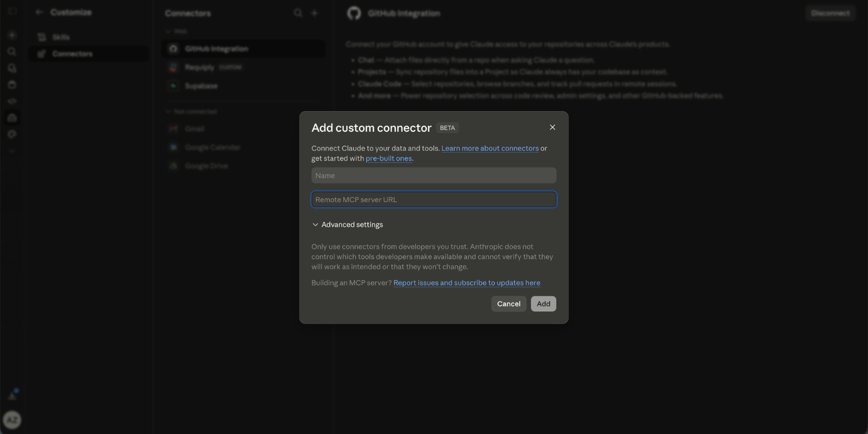The image size is (868, 434).
Task: Open chats icon in left rail
Action: pyautogui.click(x=12, y=68)
